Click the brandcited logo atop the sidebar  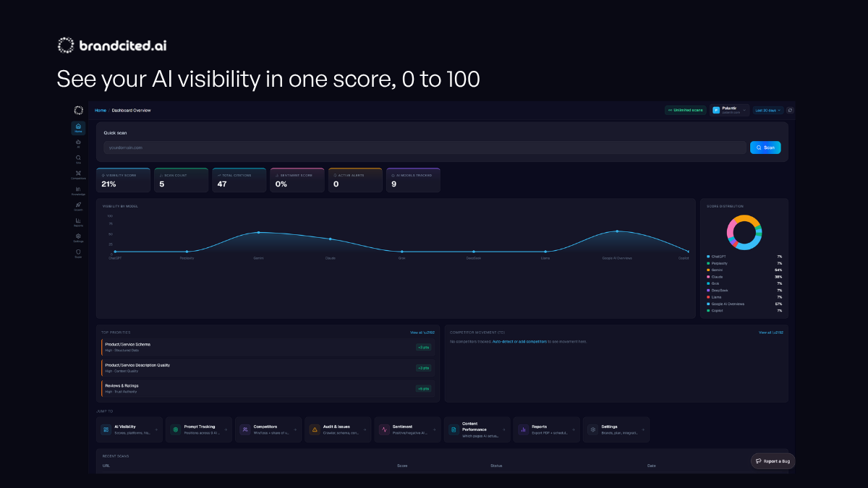click(78, 111)
